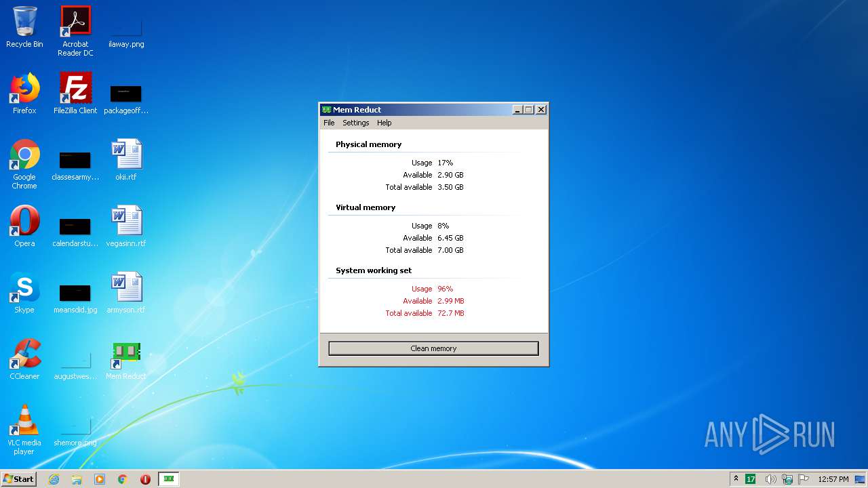Screen dimensions: 868x488
Task: Launch FileZilla Client shortcut
Action: [x=75, y=94]
